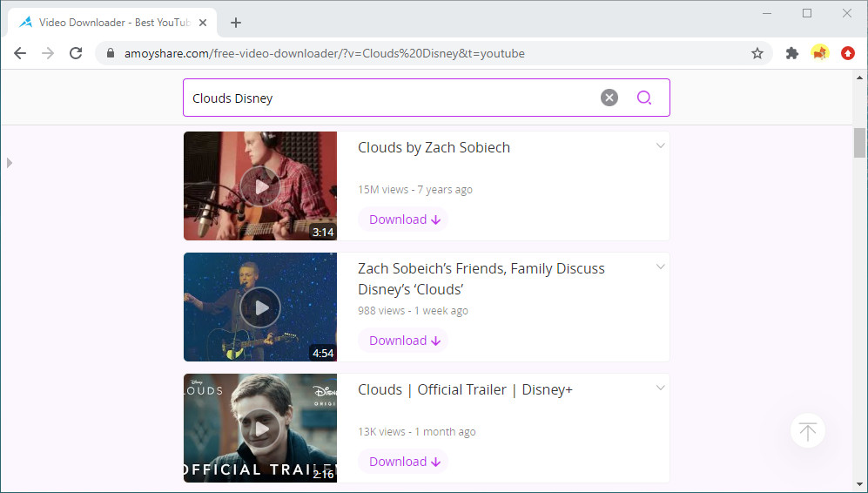Expand options for Official Trailer result
The image size is (868, 493).
point(660,388)
